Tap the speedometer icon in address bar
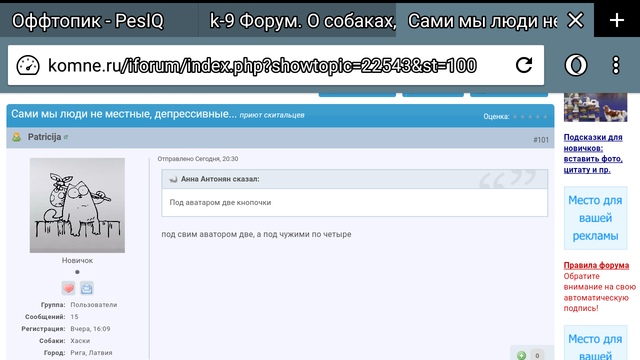The image size is (640, 360). click(28, 65)
